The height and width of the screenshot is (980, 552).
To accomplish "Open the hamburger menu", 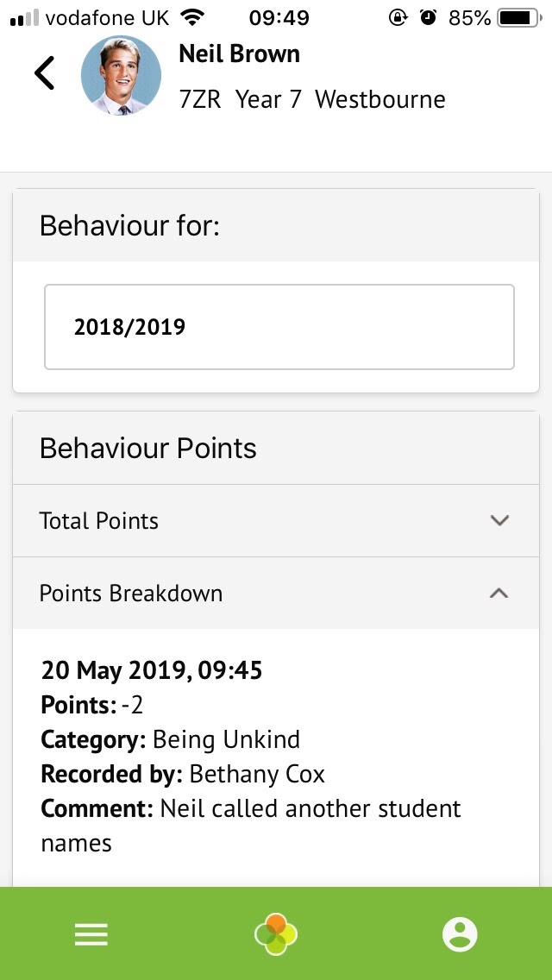I will point(91,934).
